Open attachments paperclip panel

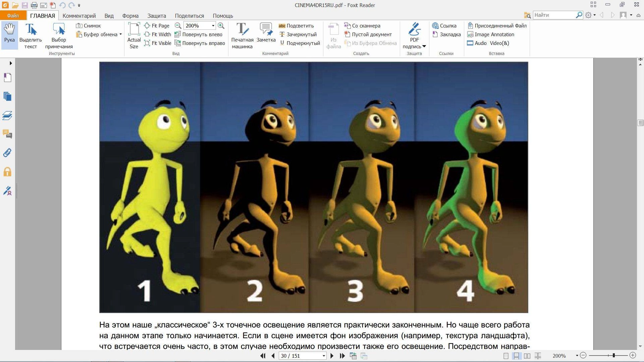point(7,153)
